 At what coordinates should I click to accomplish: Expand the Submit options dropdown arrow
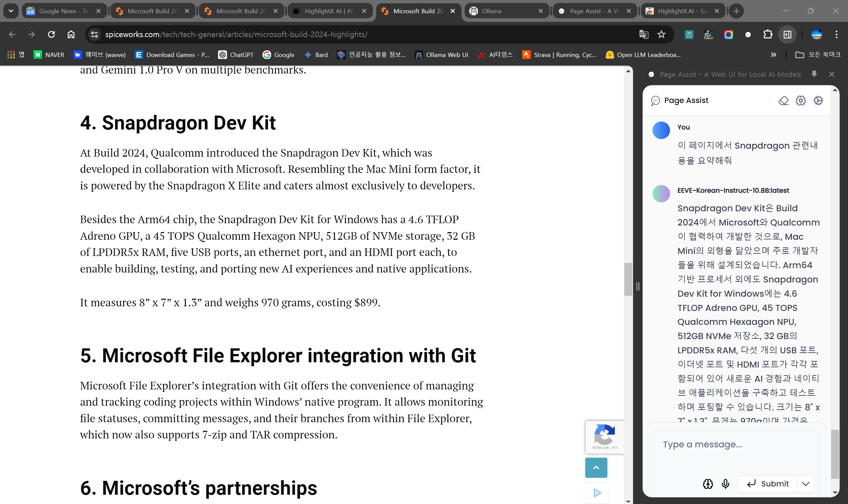coord(806,484)
